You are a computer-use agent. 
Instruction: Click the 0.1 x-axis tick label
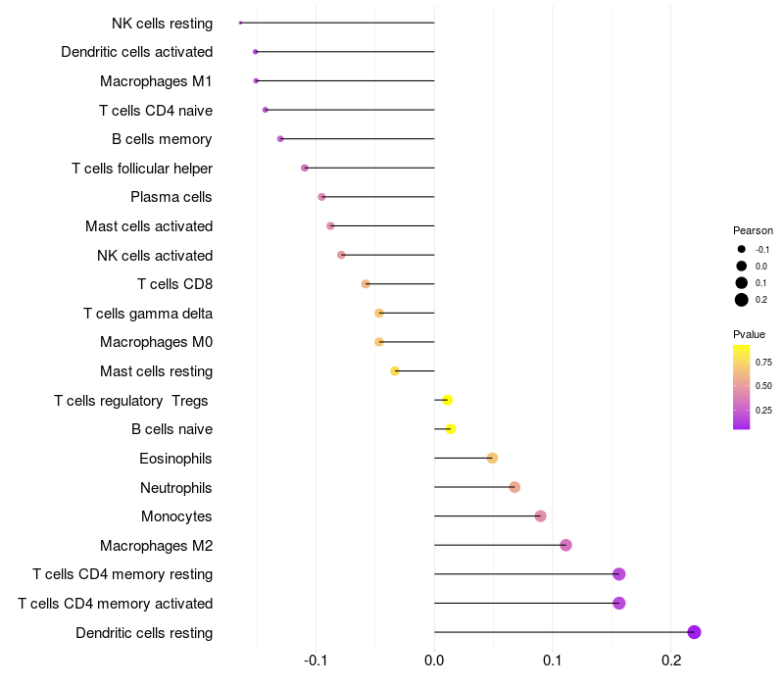pos(552,661)
